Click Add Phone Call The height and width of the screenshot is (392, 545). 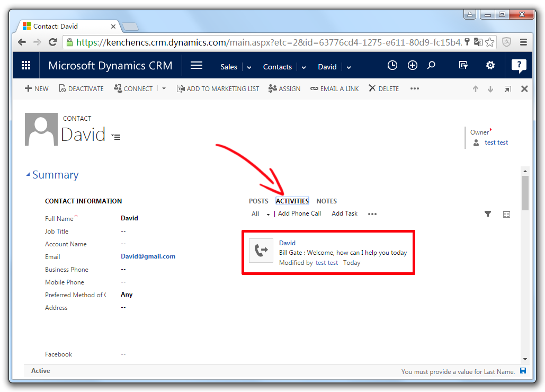(x=299, y=213)
